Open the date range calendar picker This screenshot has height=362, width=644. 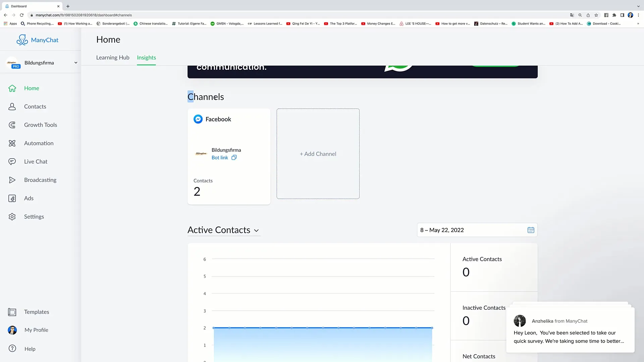tap(531, 230)
